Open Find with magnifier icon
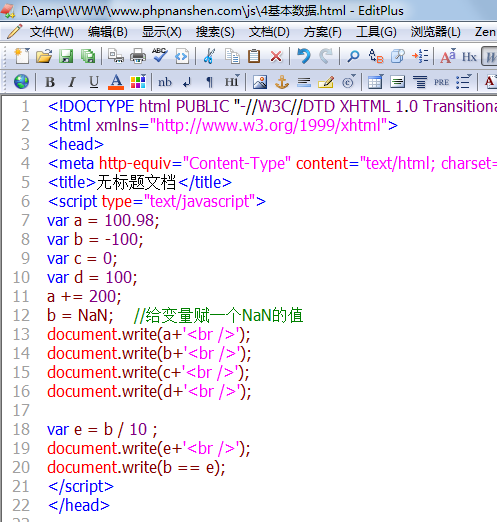This screenshot has height=522, width=497. pos(353,56)
